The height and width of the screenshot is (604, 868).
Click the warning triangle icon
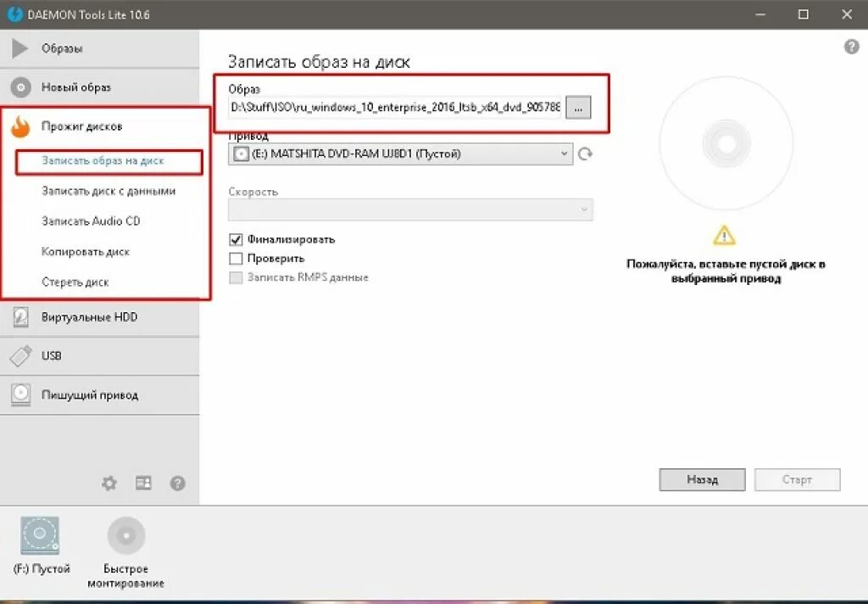tap(724, 235)
